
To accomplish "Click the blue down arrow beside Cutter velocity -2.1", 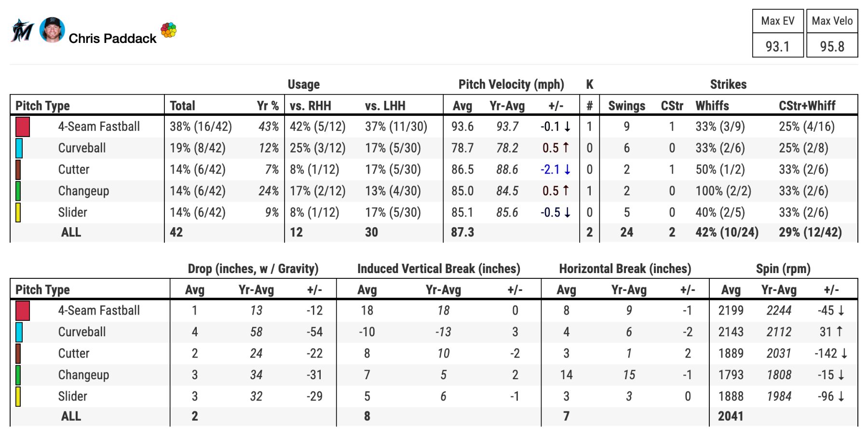I will pos(568,169).
